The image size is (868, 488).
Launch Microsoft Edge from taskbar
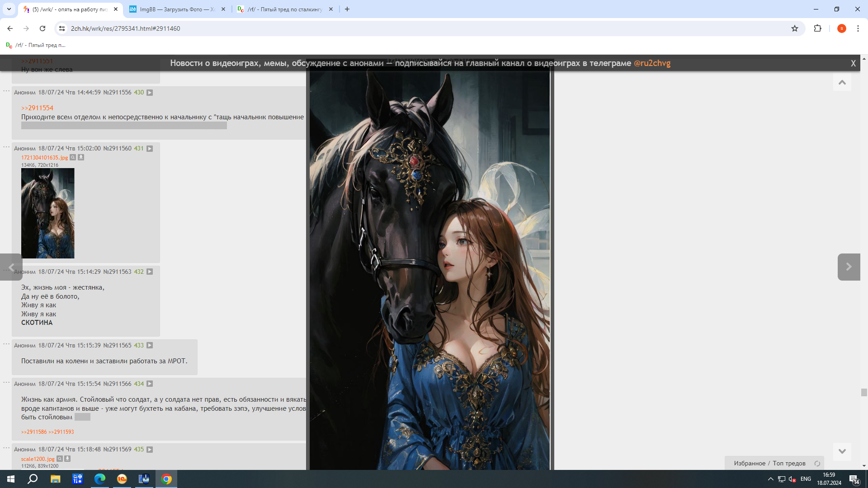point(99,479)
